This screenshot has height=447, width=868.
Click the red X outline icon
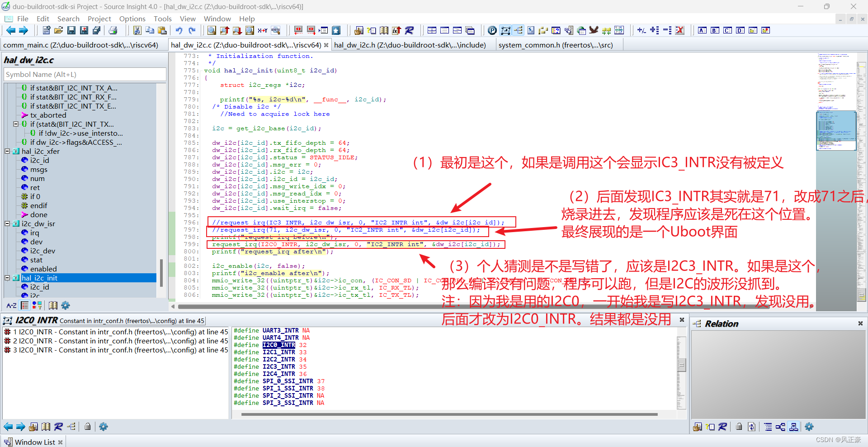coord(679,30)
